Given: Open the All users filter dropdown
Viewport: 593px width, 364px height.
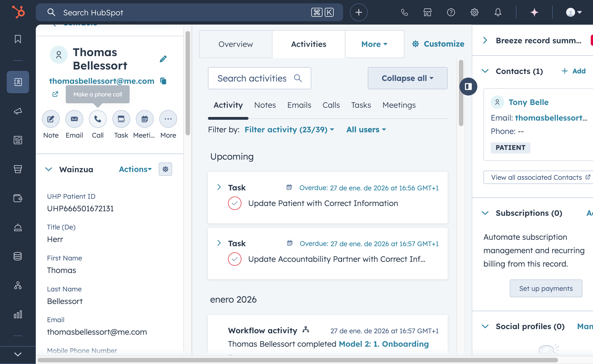Looking at the screenshot, I should click(x=366, y=130).
